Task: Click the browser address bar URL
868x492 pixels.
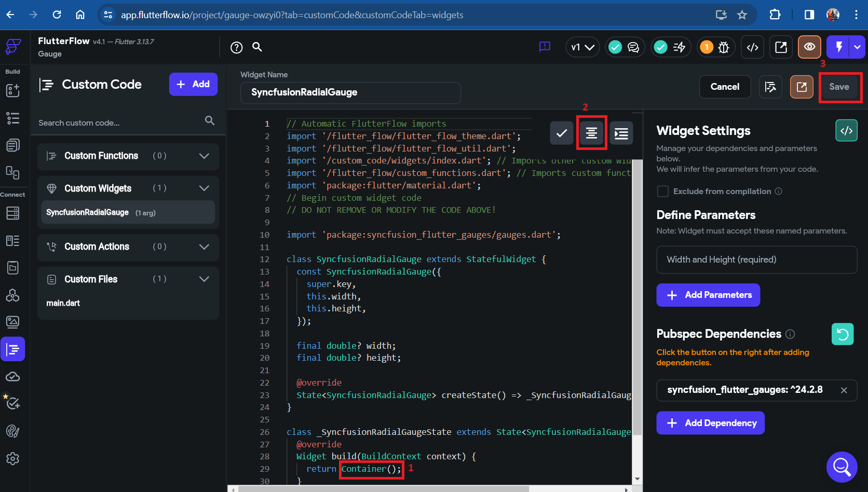Action: click(292, 15)
